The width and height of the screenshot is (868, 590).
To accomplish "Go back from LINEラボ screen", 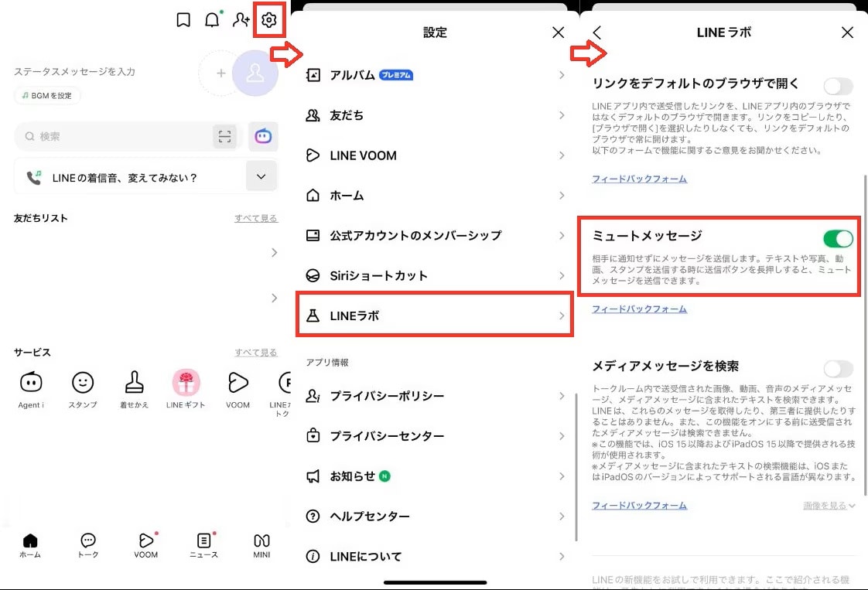I will coord(596,32).
